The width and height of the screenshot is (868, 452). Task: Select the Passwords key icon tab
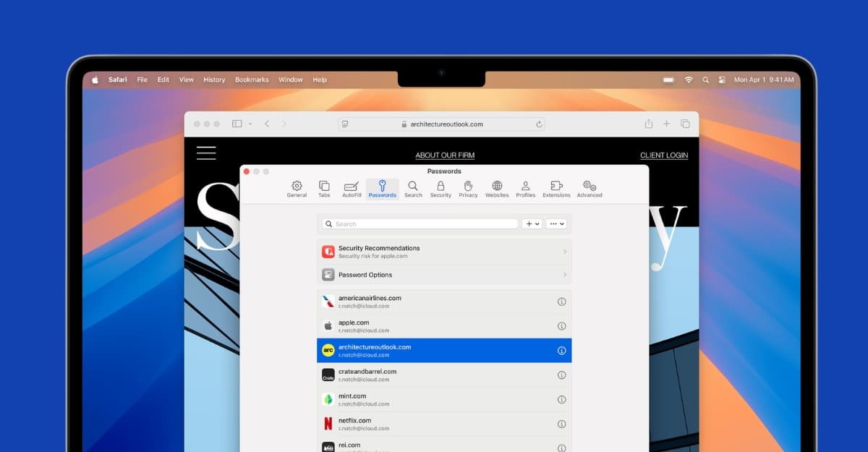382,189
